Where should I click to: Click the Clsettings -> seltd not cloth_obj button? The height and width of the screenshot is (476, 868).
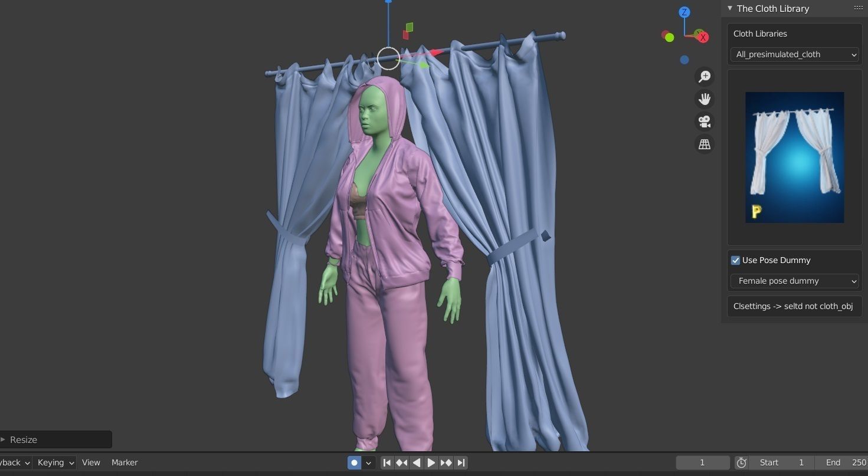click(x=795, y=306)
